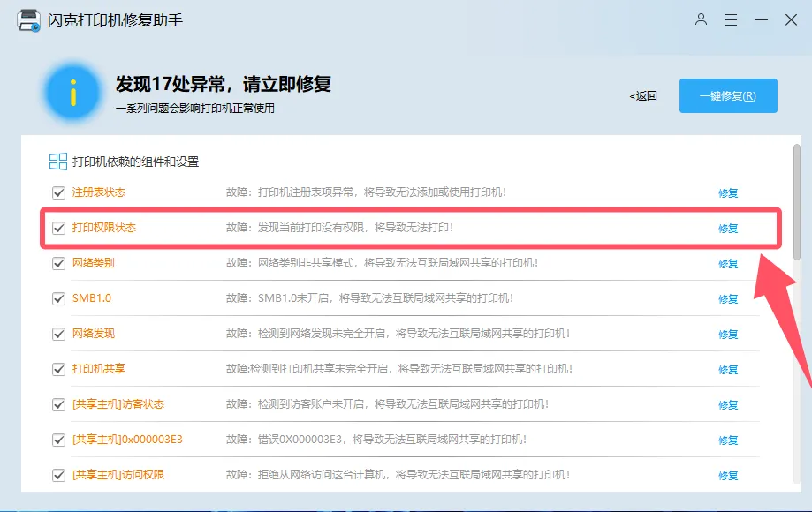
Task: Uncheck the 打印权限状态 checkbox
Action: (58, 228)
